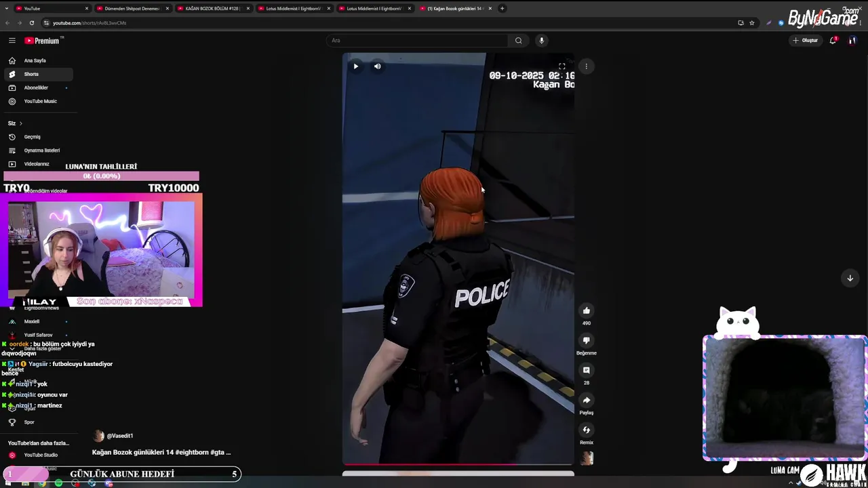The image size is (868, 488).
Task: Click the search magnifier button
Action: 519,41
